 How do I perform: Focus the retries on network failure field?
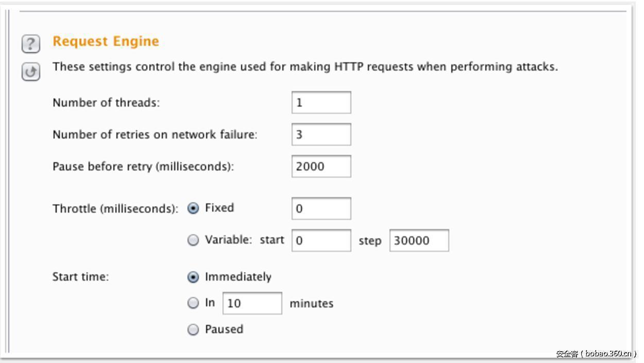click(x=321, y=134)
